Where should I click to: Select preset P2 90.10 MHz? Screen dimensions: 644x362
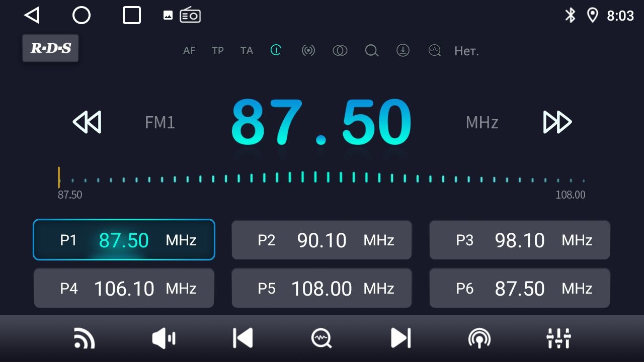coord(321,240)
